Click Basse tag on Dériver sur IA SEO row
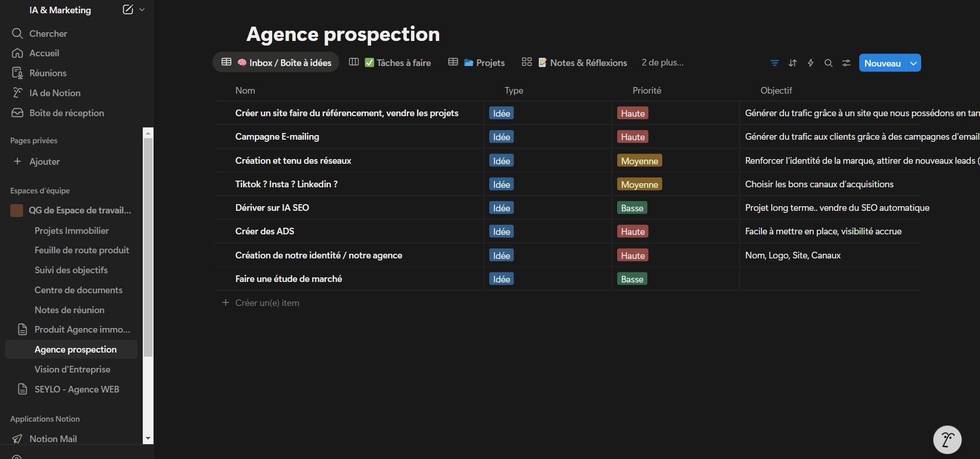Viewport: 980px width, 459px height. point(632,208)
